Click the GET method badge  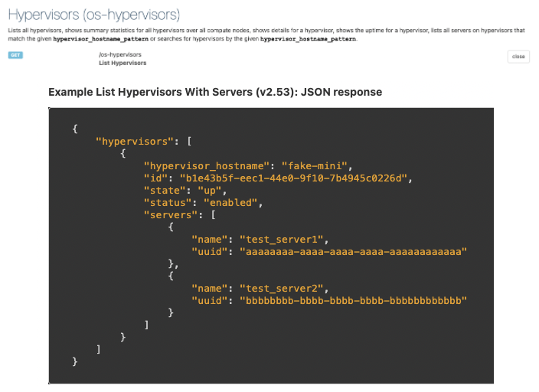pos(15,55)
